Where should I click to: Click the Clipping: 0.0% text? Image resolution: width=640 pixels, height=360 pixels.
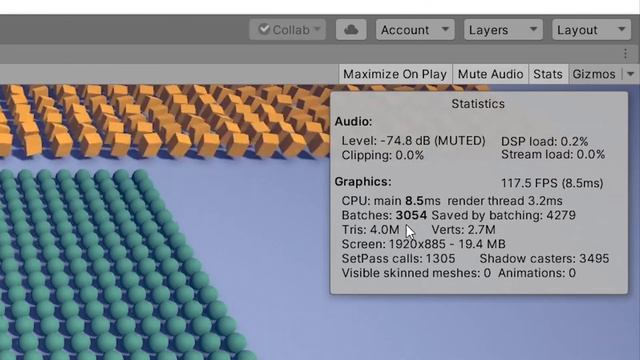[383, 156]
